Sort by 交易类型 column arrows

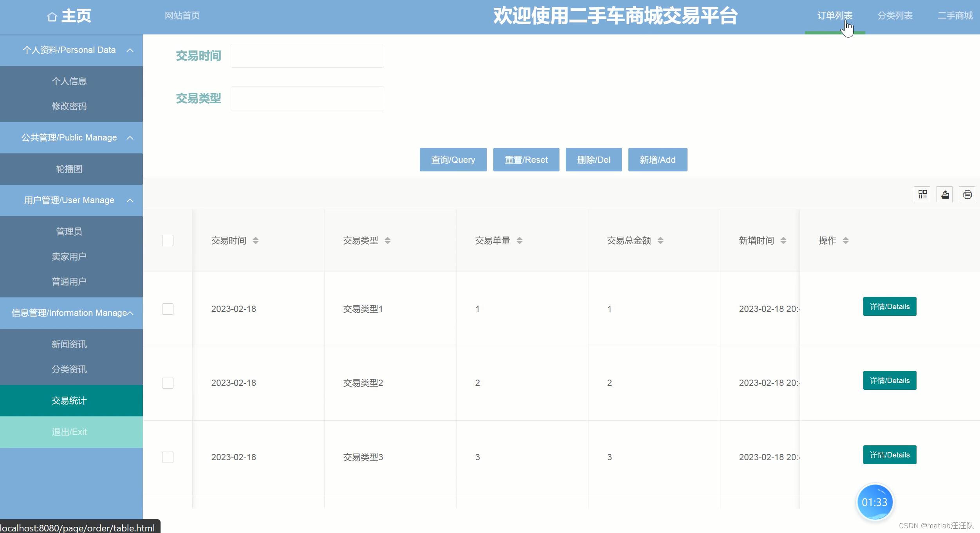coord(388,241)
